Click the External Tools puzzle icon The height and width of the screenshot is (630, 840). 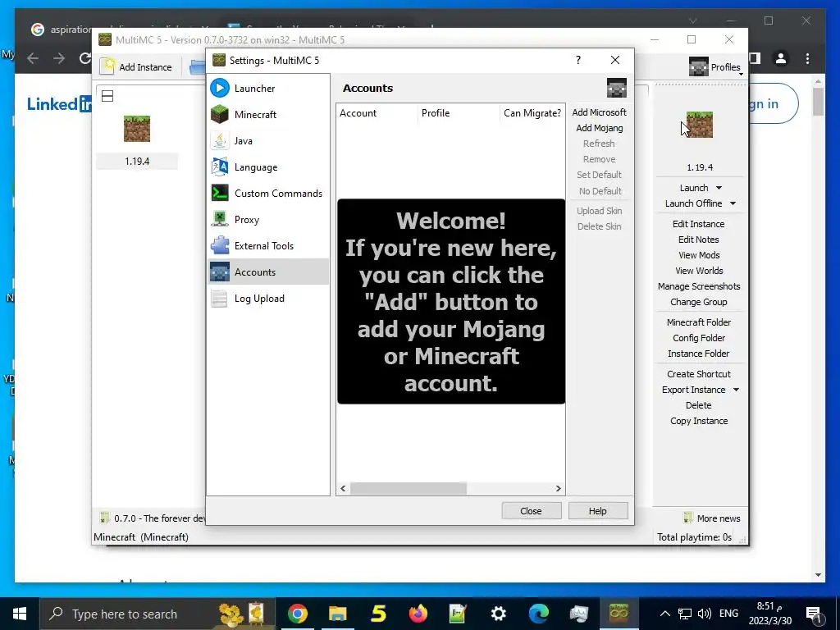point(220,245)
